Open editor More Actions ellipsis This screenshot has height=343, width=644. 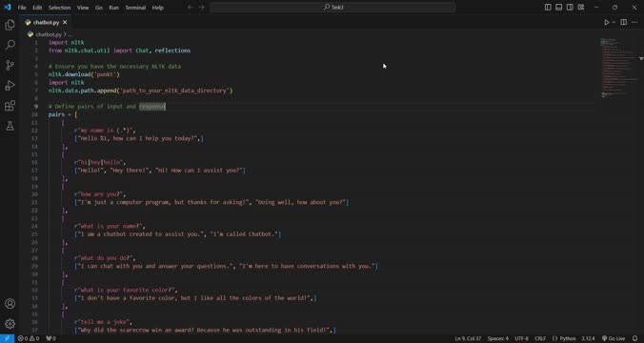coord(634,22)
